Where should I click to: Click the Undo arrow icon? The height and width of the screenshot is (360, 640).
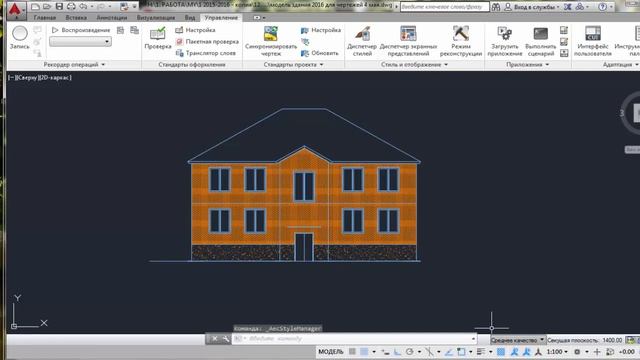(83, 7)
